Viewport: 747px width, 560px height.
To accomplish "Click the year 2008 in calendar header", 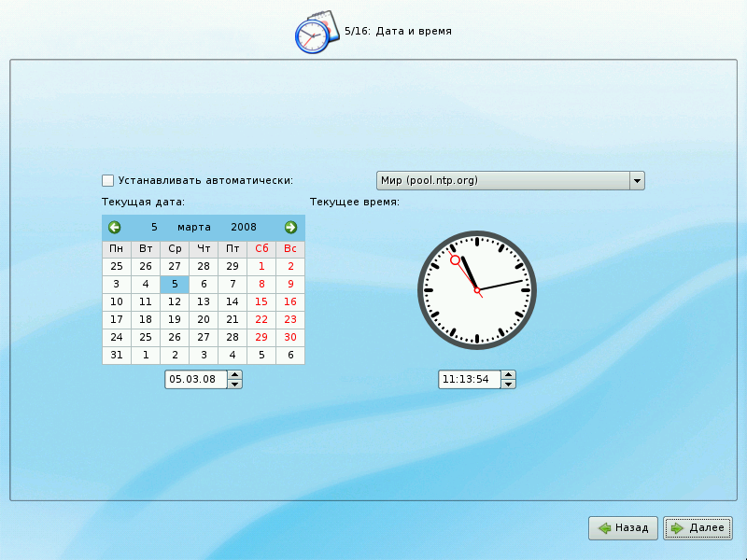I will pos(244,227).
